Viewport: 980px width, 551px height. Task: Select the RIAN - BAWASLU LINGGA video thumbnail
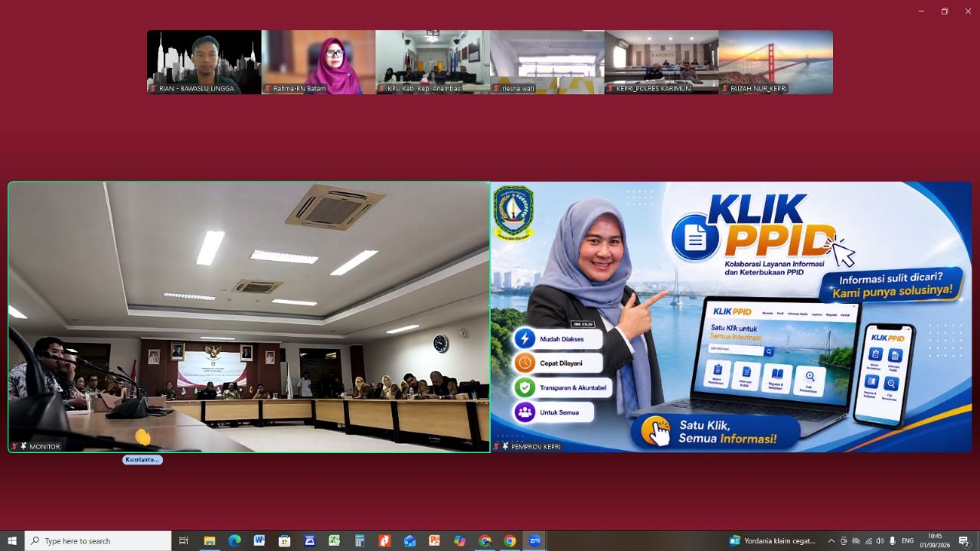[204, 62]
